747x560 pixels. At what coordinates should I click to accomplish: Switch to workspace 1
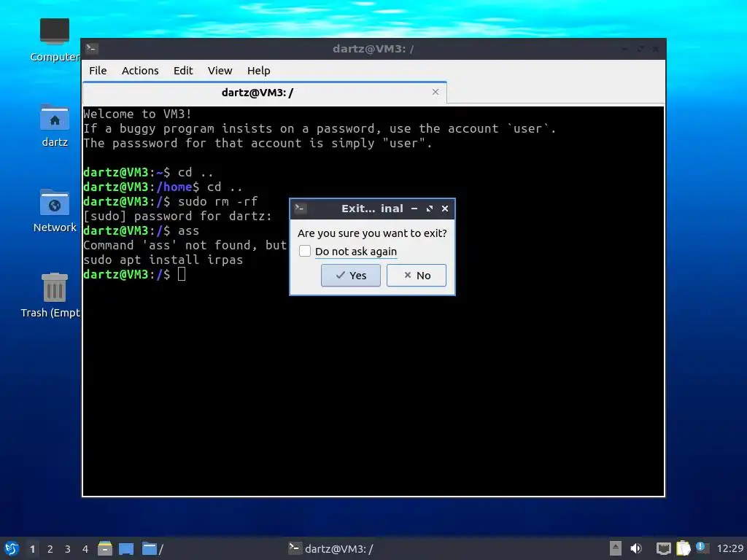tap(32, 549)
